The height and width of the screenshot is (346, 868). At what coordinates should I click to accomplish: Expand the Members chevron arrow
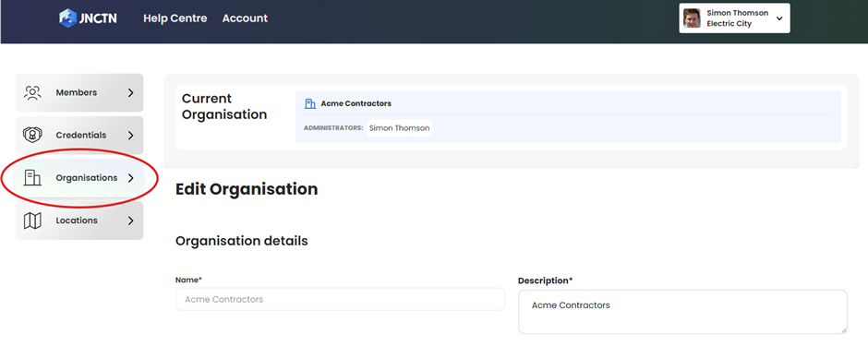coord(130,93)
